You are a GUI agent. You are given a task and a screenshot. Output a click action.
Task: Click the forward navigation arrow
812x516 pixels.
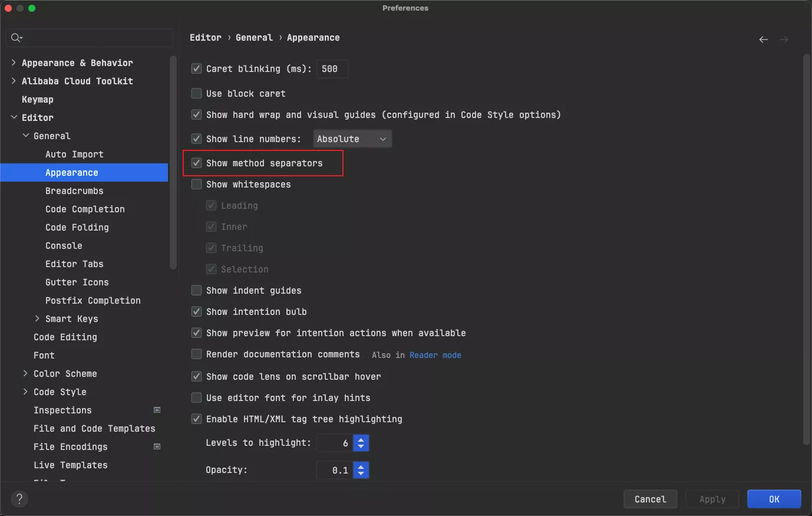tap(783, 40)
